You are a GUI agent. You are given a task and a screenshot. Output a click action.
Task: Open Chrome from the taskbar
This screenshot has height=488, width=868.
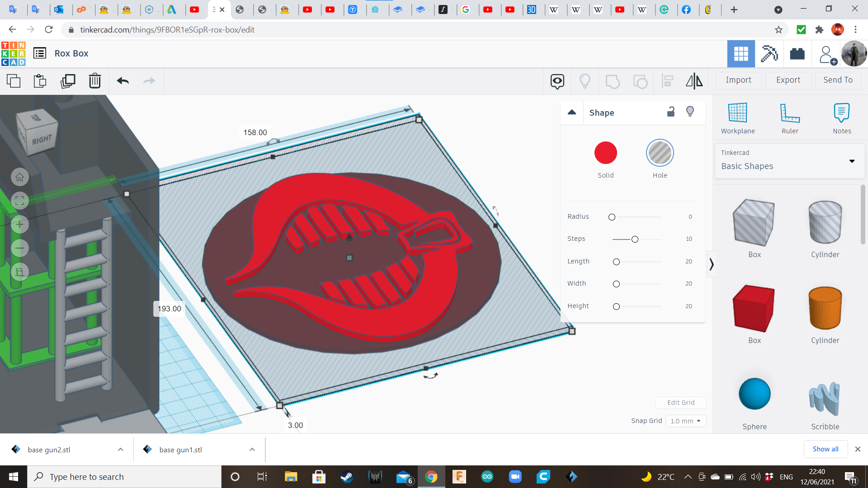[431, 477]
